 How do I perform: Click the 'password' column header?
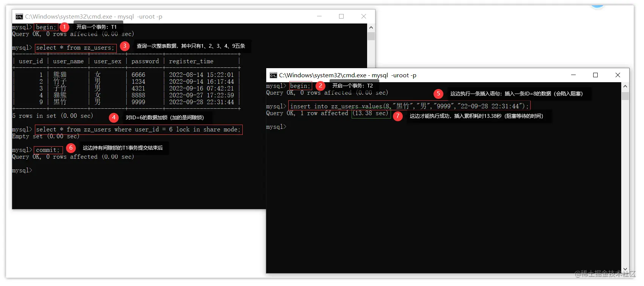pyautogui.click(x=145, y=61)
